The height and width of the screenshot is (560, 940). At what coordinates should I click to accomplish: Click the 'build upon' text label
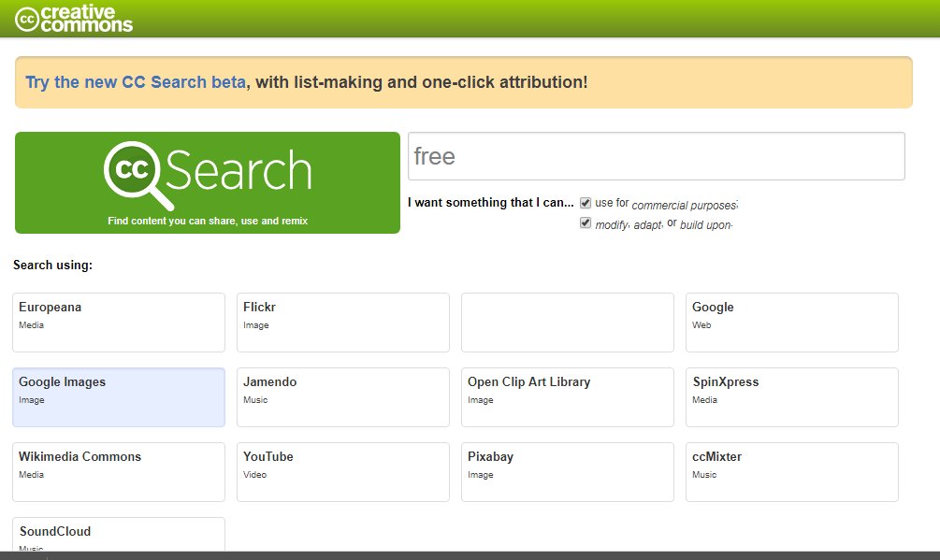tap(705, 225)
